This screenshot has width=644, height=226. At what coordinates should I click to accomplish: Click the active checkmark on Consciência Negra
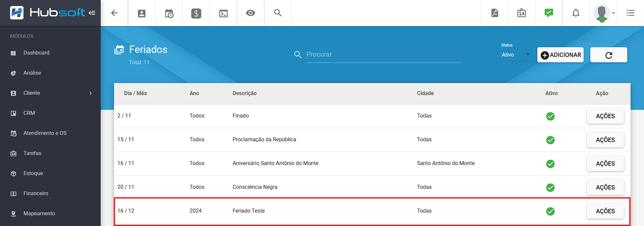coord(550,187)
